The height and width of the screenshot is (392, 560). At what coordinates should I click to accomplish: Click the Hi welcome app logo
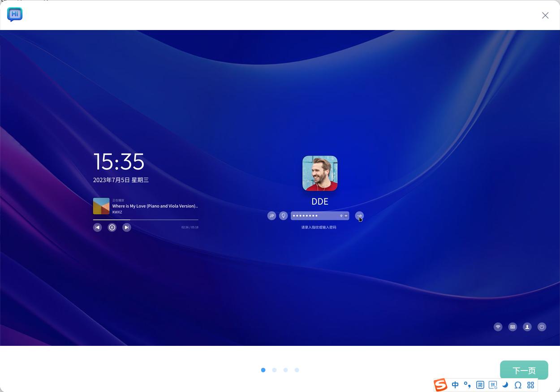pos(15,14)
